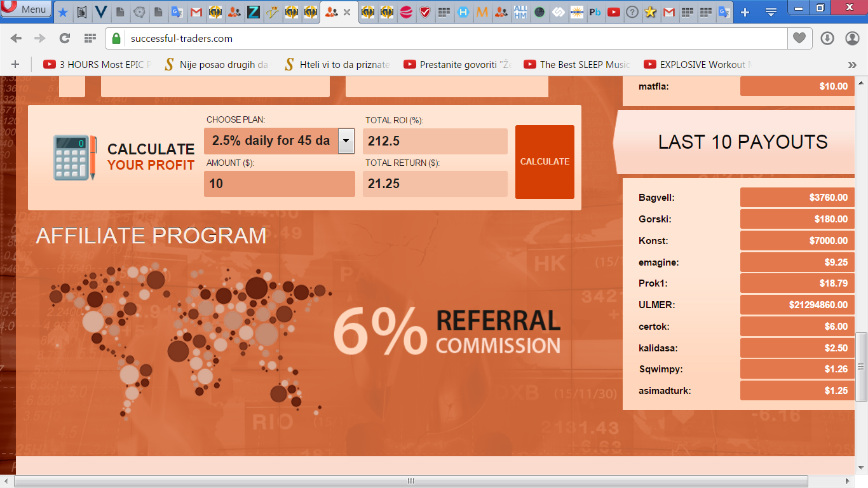The image size is (868, 488).
Task: Switch to the Gmail tab
Action: tap(196, 12)
